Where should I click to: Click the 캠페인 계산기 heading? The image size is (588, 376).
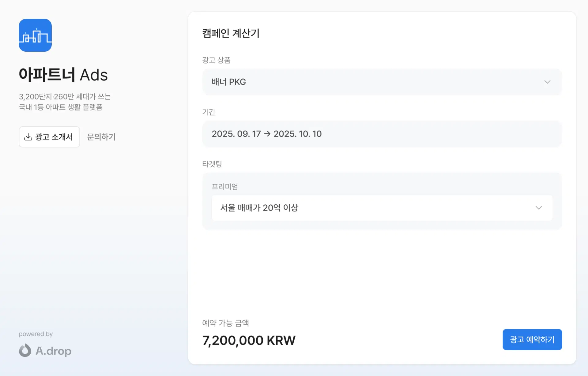(x=231, y=33)
